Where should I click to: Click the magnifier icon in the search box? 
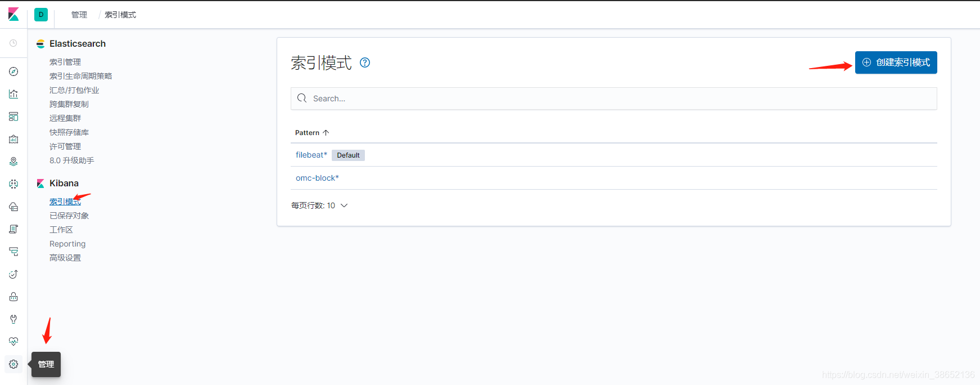[x=302, y=98]
